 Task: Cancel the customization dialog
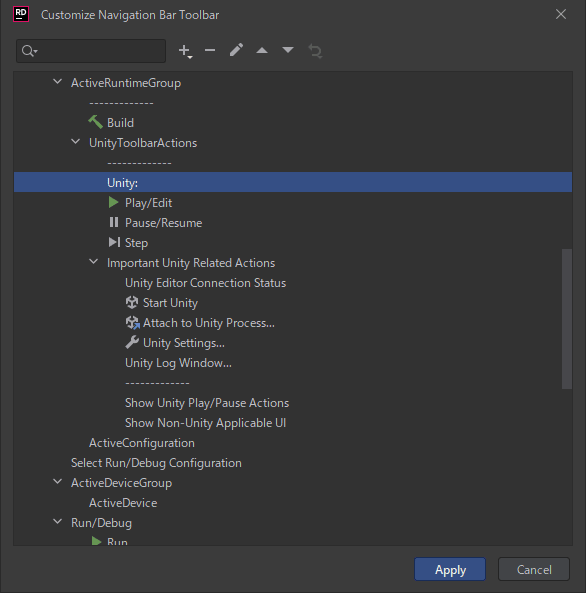click(534, 569)
